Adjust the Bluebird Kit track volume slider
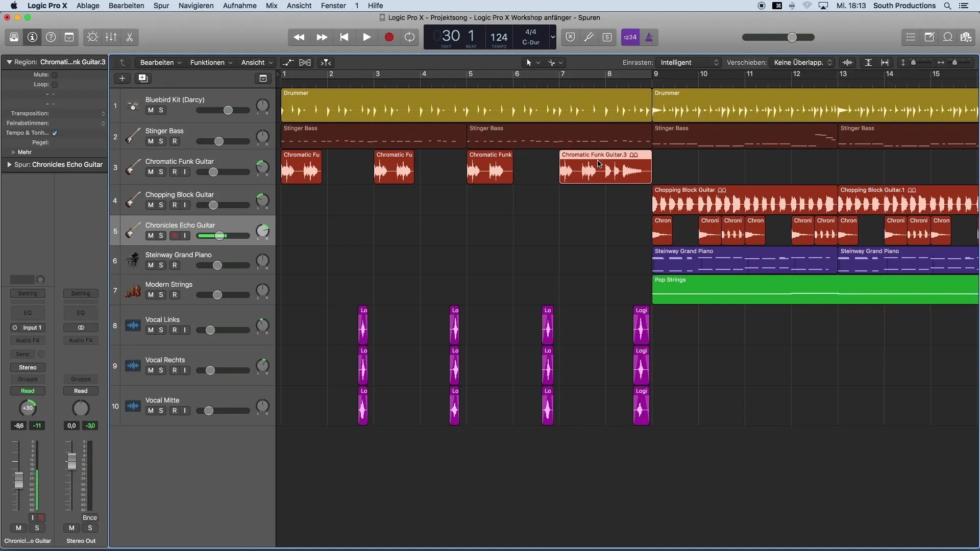 click(x=223, y=110)
